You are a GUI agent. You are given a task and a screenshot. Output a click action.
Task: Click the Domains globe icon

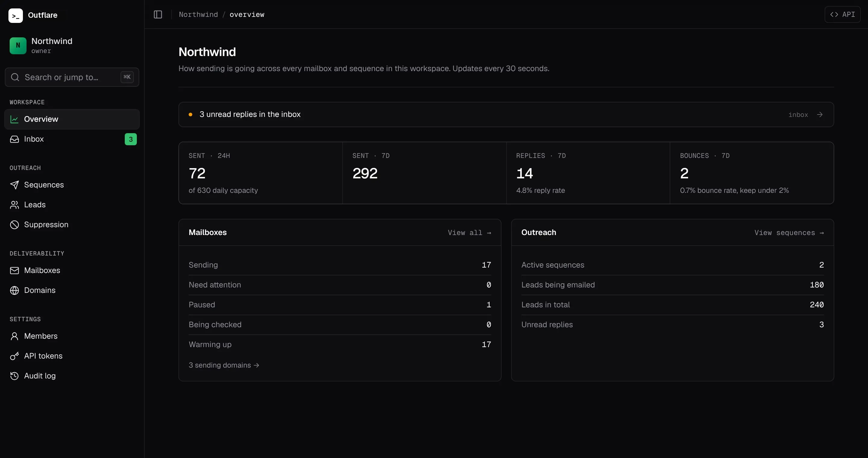point(14,290)
